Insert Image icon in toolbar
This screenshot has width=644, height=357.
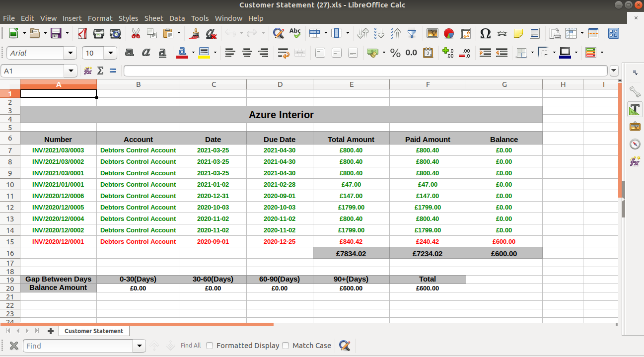coord(432,33)
